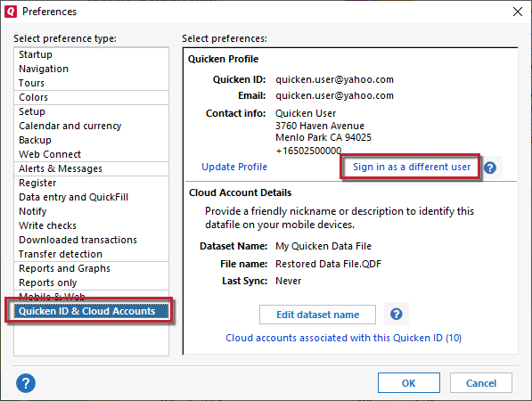Choose Alerts & Messages preferences

coord(91,168)
